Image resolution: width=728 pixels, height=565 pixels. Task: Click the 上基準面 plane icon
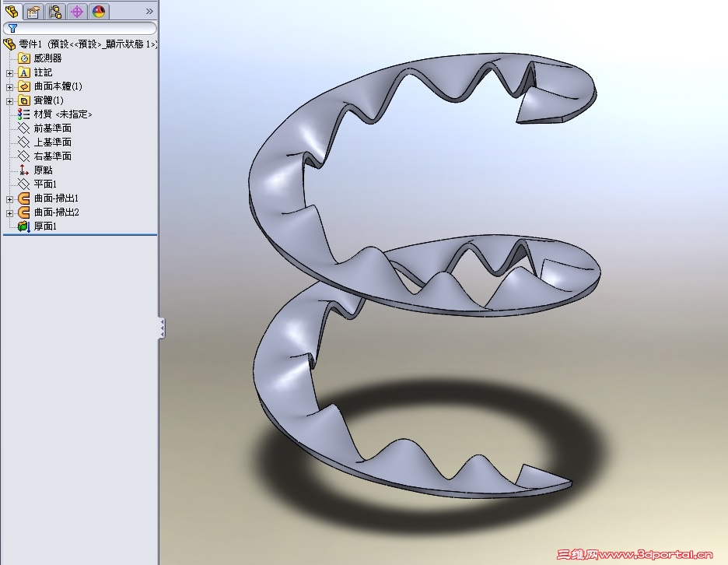23,142
